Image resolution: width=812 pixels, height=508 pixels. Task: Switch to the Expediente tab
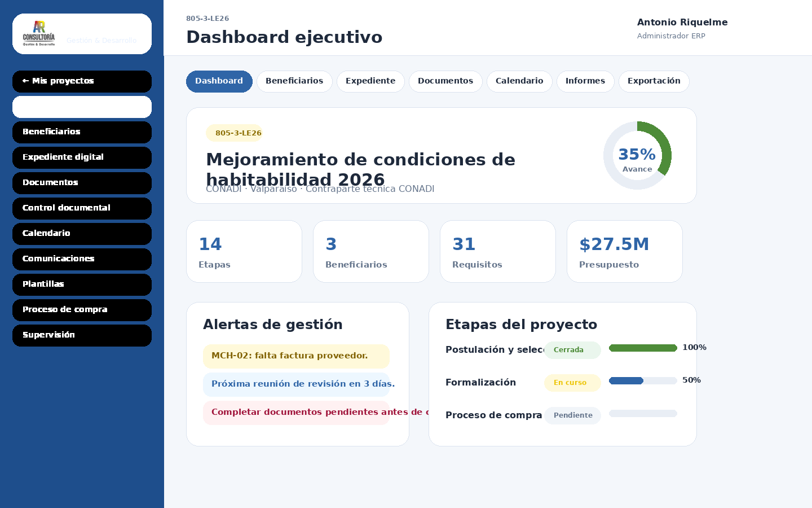pyautogui.click(x=370, y=81)
